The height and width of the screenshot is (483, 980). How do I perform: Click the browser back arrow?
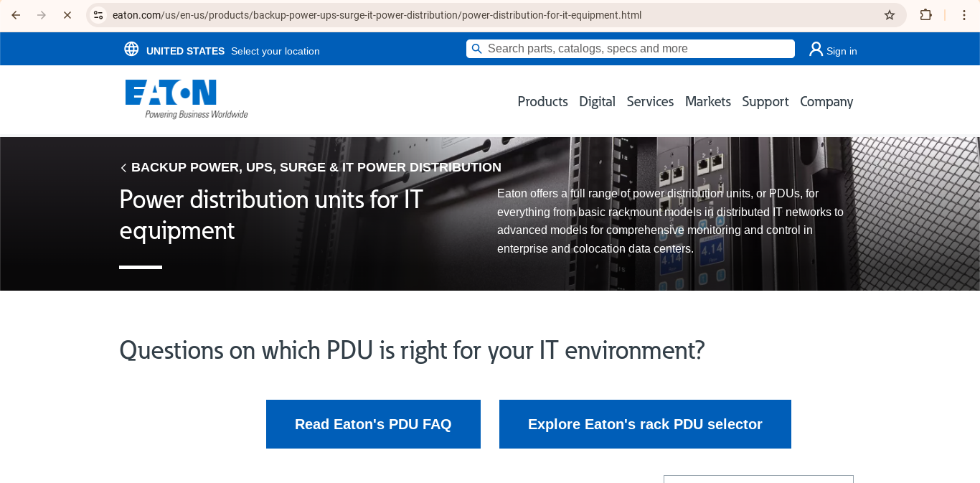point(16,15)
